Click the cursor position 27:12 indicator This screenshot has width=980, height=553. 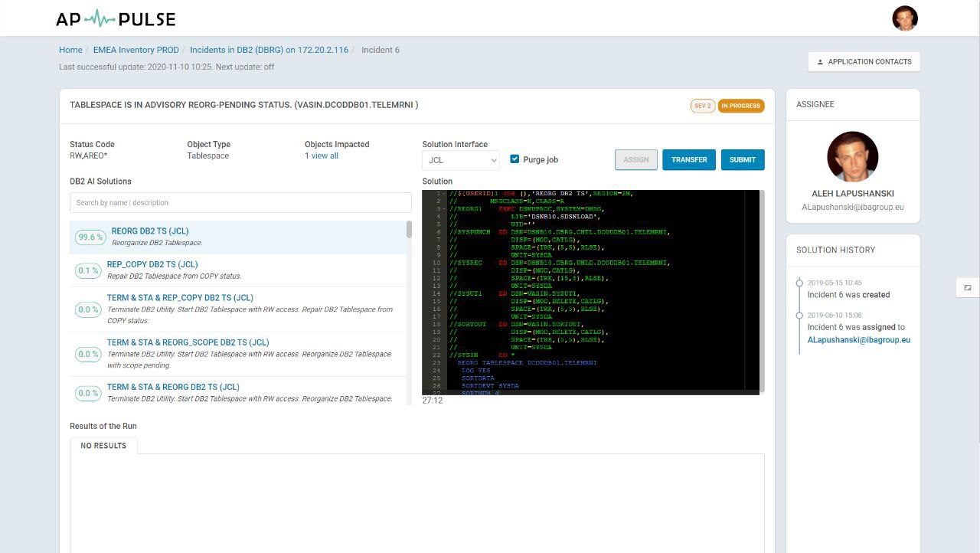(x=433, y=401)
